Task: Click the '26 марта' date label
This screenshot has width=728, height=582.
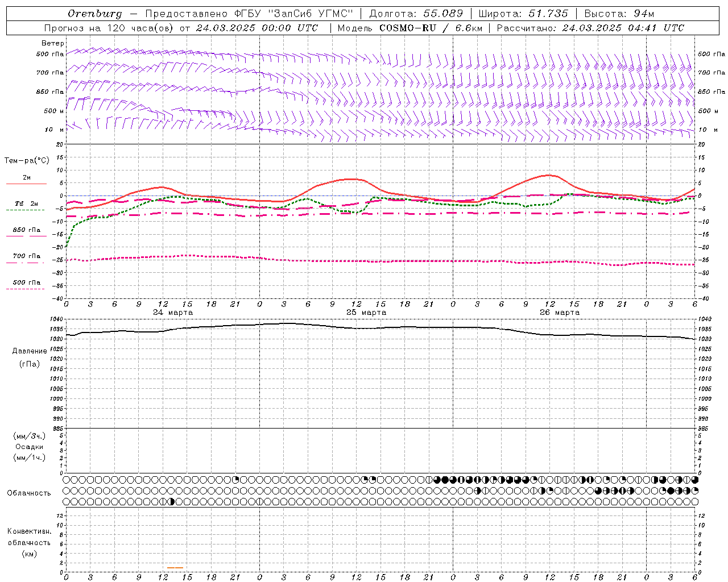Action: [560, 313]
